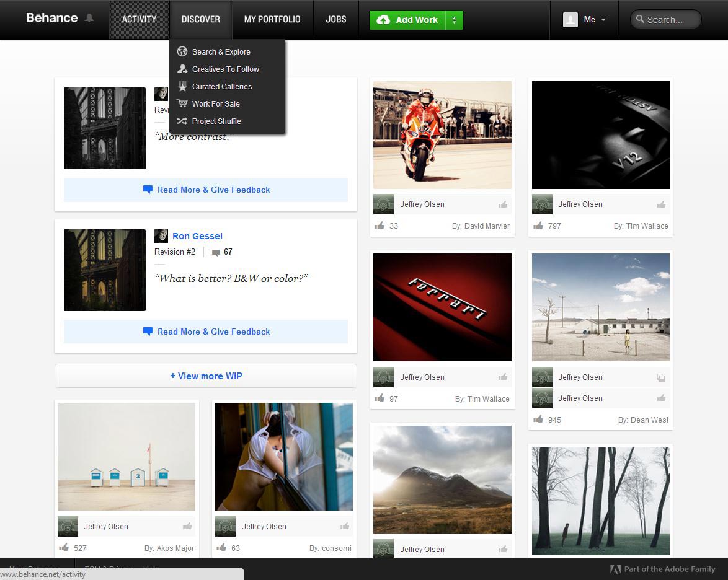This screenshot has height=580, width=728.
Task: Click the comment bubble icon showing 67
Action: pos(216,252)
